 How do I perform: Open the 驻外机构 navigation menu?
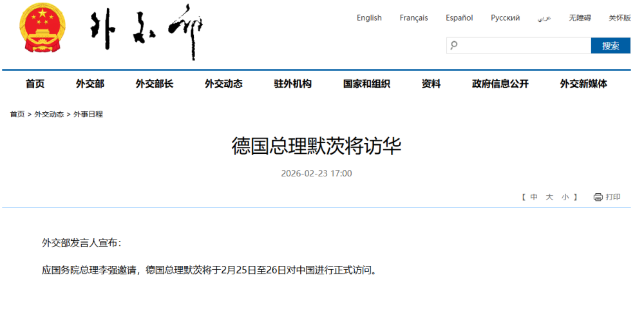pos(292,84)
